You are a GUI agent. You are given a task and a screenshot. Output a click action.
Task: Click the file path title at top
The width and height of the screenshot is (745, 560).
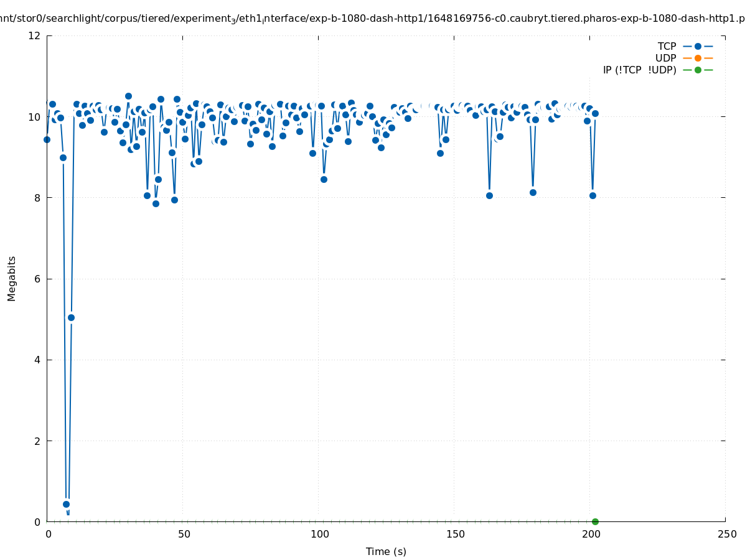[372, 19]
